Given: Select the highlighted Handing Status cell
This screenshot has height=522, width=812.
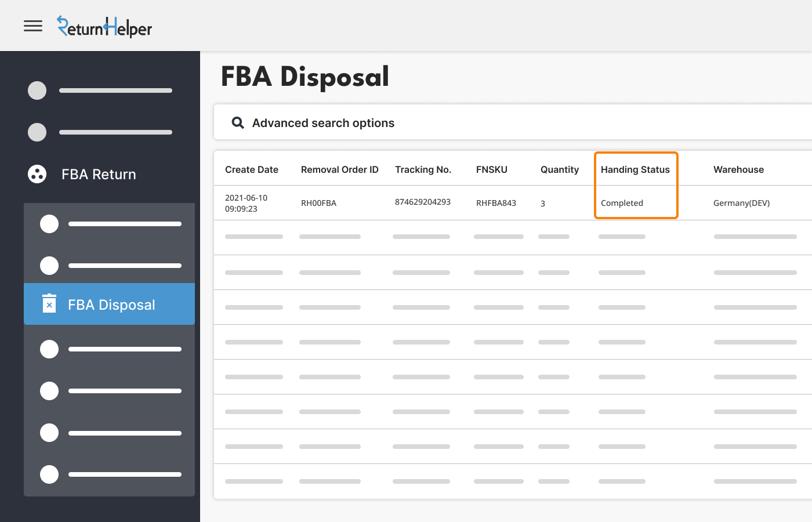Looking at the screenshot, I should 636,203.
